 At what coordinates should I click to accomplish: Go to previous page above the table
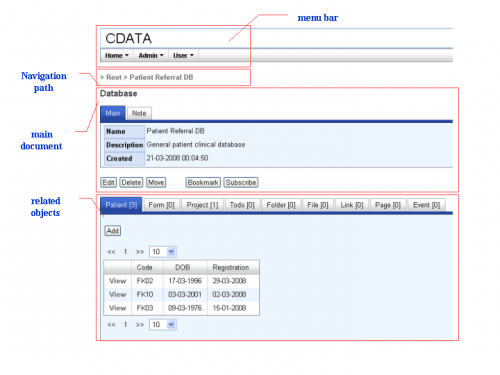[x=111, y=252]
